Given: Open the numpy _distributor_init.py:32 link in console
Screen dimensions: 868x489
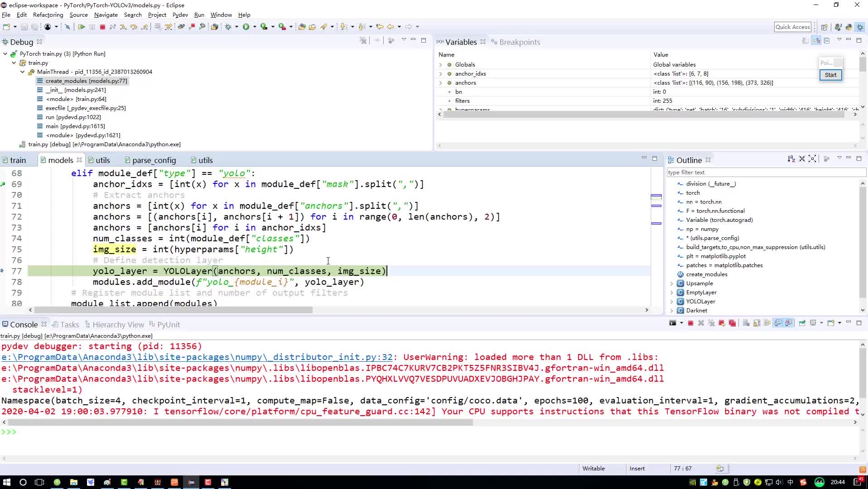Looking at the screenshot, I should pos(197,357).
